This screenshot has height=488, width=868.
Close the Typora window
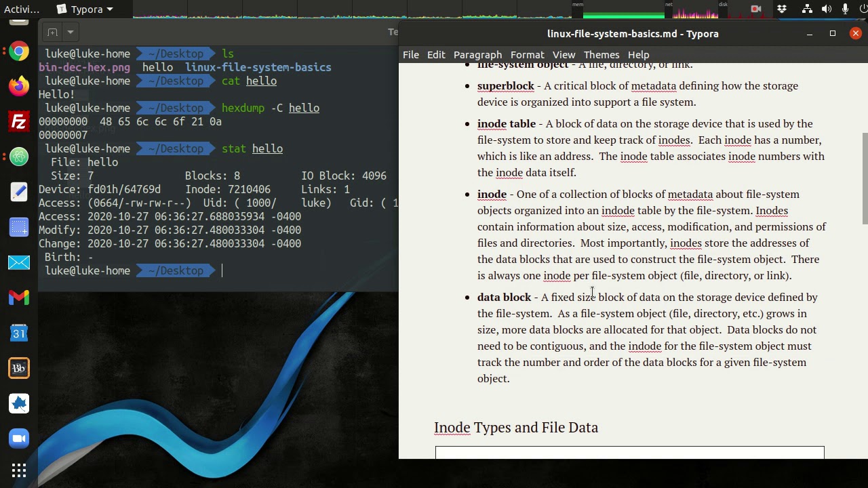[856, 33]
